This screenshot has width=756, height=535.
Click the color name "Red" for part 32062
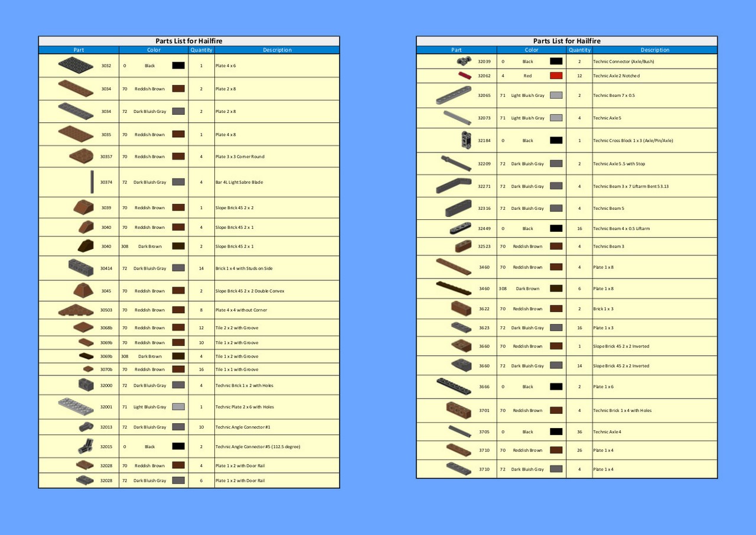click(x=527, y=76)
